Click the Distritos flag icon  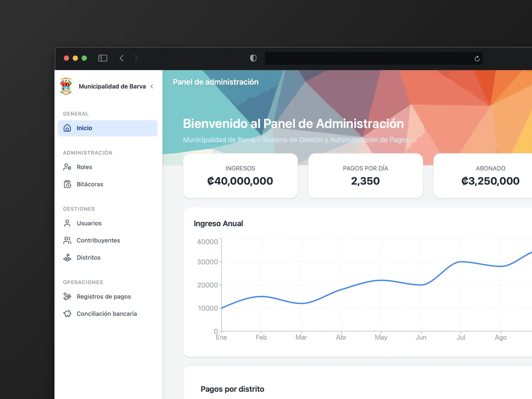tap(67, 257)
